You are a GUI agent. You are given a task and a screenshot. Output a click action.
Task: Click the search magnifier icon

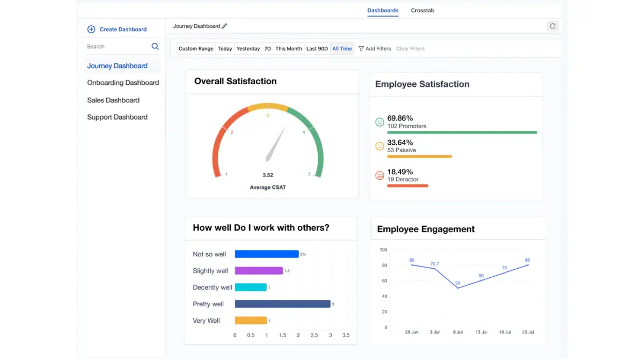pos(155,47)
